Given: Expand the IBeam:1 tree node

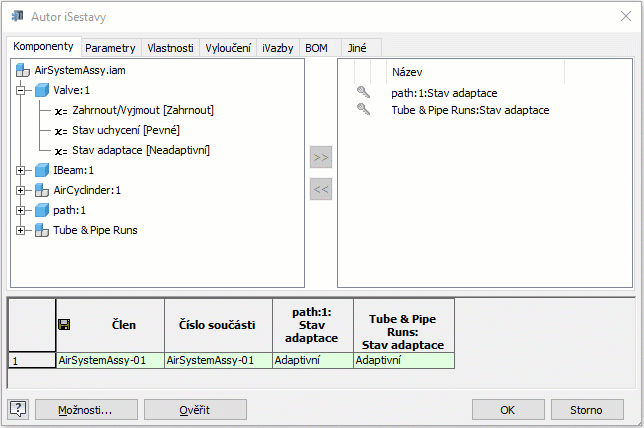Looking at the screenshot, I should tap(21, 170).
